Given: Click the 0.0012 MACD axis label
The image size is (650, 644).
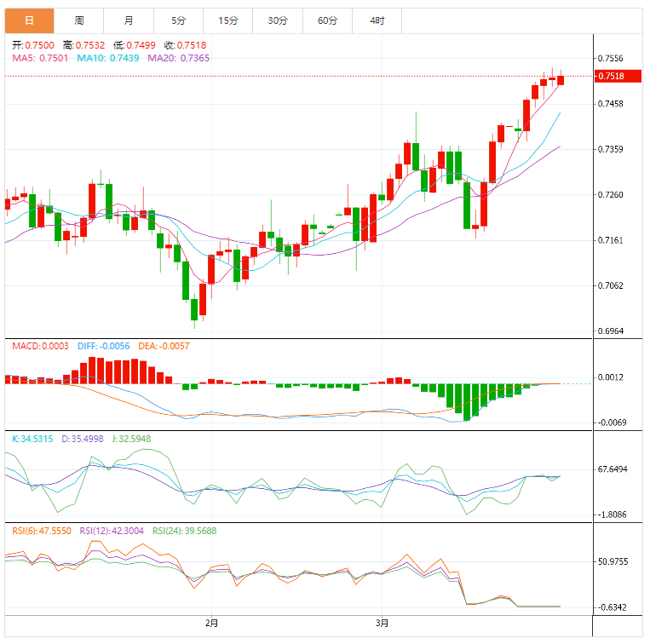Looking at the screenshot, I should [x=610, y=377].
